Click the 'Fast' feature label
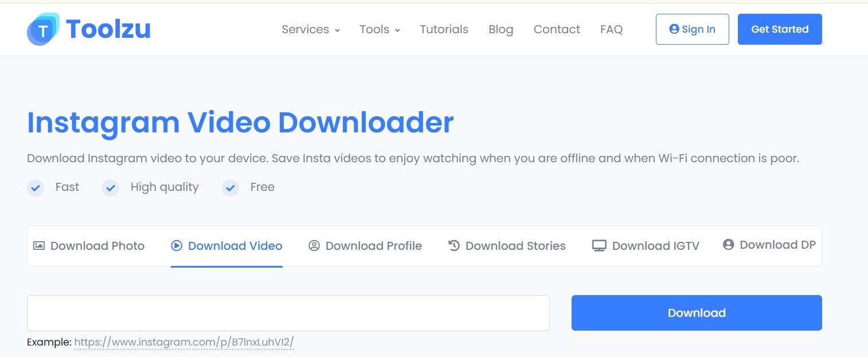Screen dimensions: 868x357 coord(67,187)
